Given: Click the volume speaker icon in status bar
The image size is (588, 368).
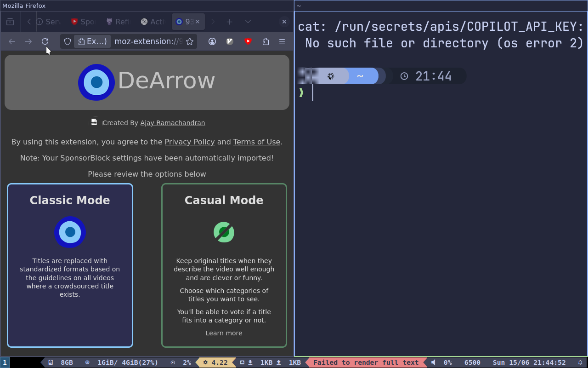Looking at the screenshot, I should pyautogui.click(x=433, y=362).
